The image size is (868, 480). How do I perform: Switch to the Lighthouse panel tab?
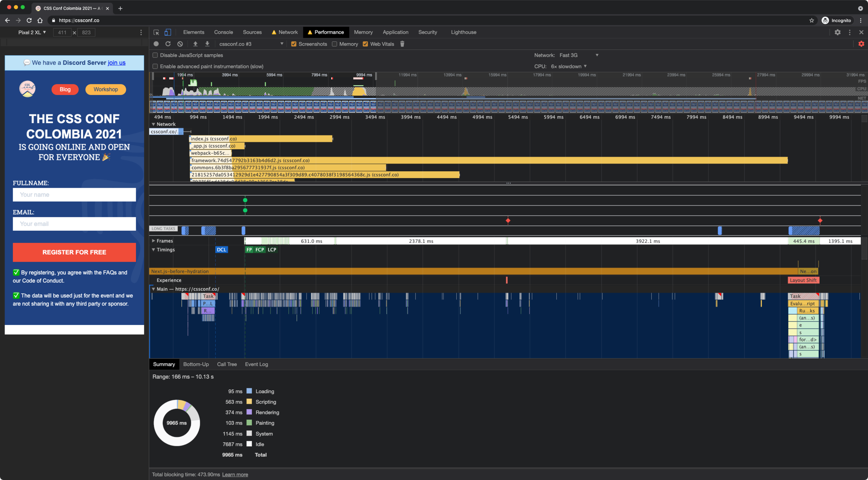click(463, 32)
